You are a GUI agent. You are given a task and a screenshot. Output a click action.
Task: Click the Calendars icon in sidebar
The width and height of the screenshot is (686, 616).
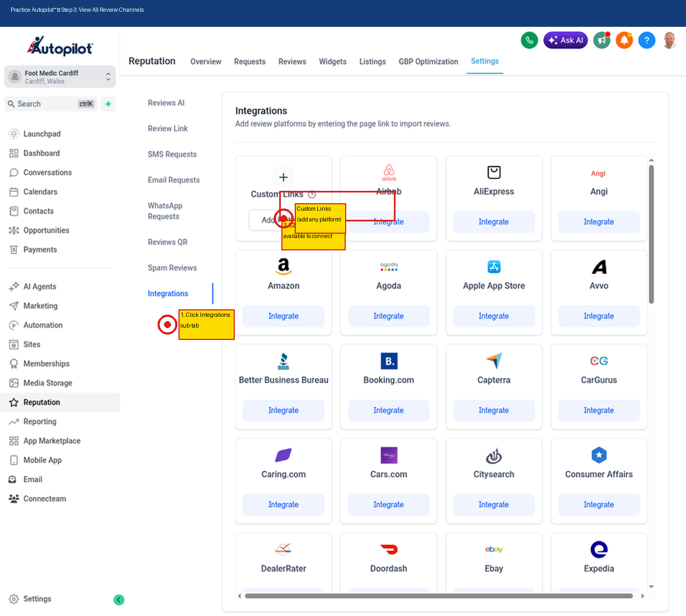[14, 192]
